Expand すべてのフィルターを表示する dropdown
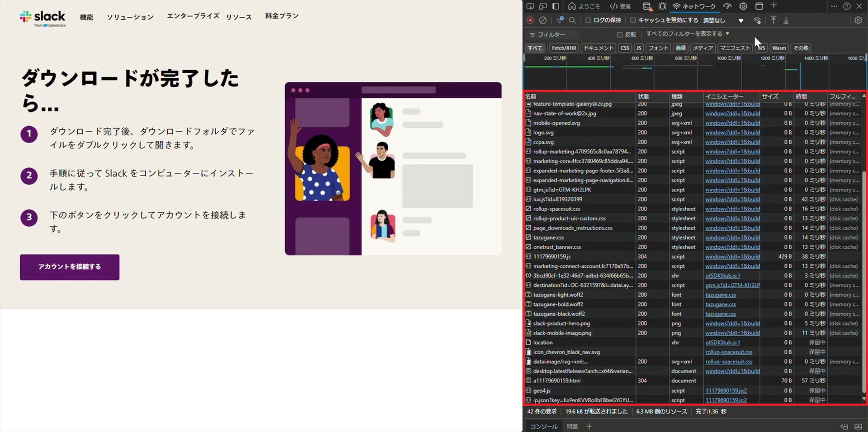This screenshot has height=432, width=868. coord(687,34)
